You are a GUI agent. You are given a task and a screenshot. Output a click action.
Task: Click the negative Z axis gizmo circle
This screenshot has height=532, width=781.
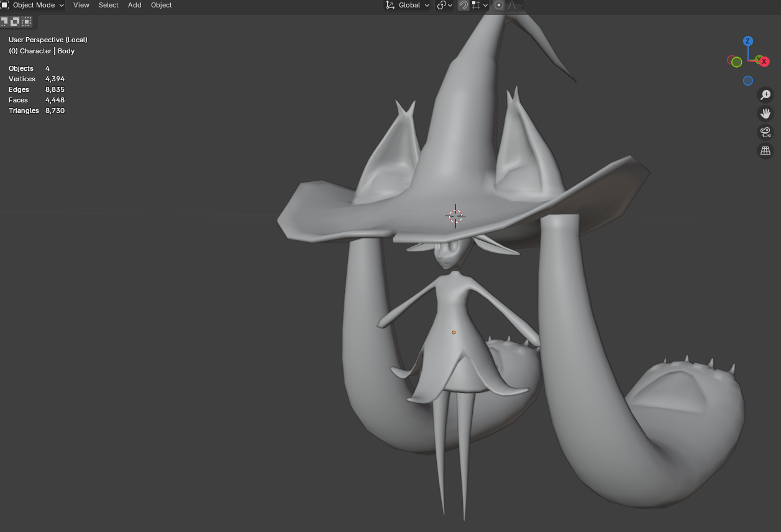pyautogui.click(x=748, y=81)
